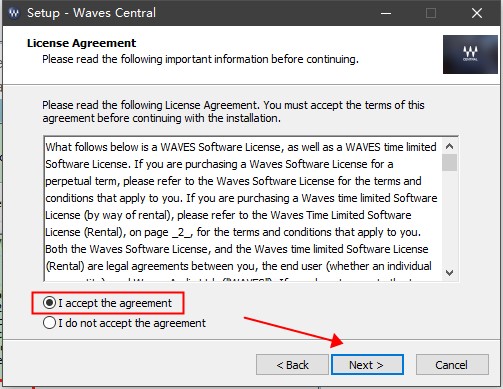Click the empty scrollbar track below the thumb
The height and width of the screenshot is (389, 503).
[449, 218]
